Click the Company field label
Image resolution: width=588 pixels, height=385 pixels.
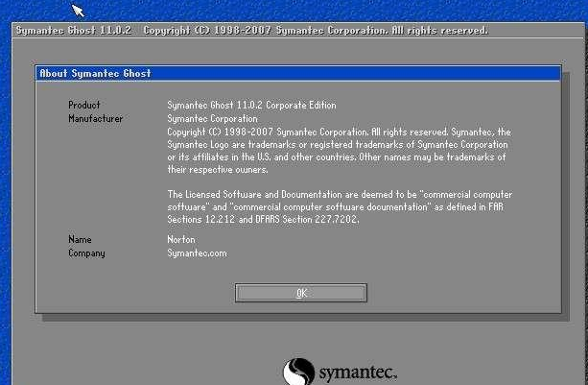pyautogui.click(x=86, y=253)
